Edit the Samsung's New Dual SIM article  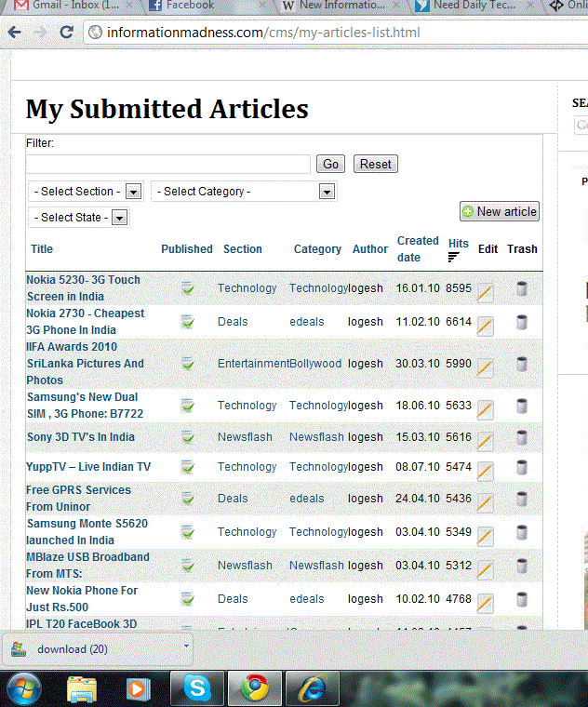485,410
